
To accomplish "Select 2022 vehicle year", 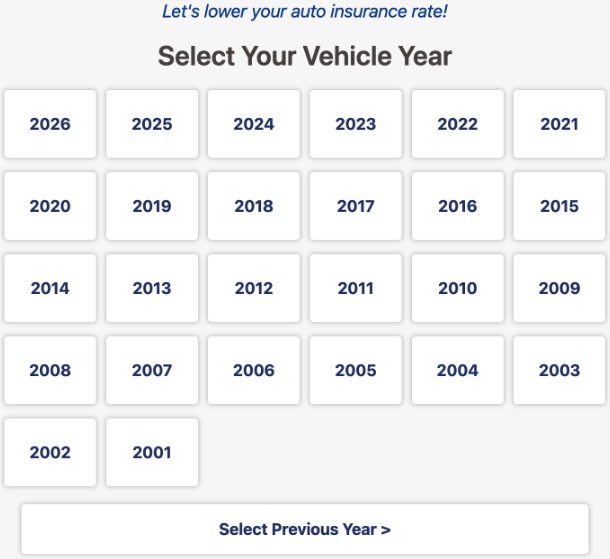I will coord(458,124).
